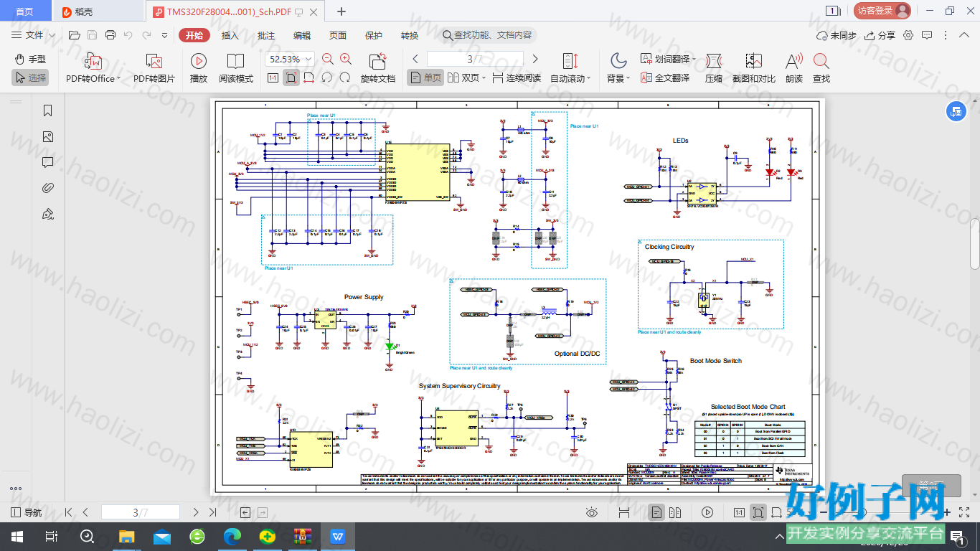
Task: Click the 分享 share button
Action: click(x=880, y=35)
